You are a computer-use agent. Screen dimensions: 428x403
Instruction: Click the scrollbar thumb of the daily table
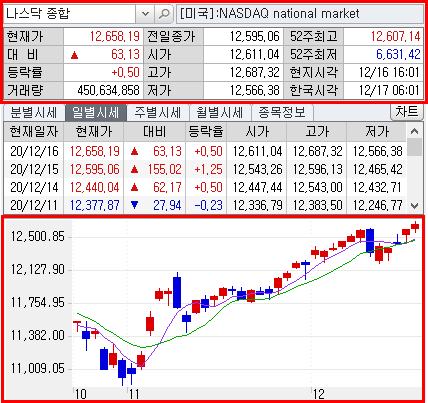[415, 147]
